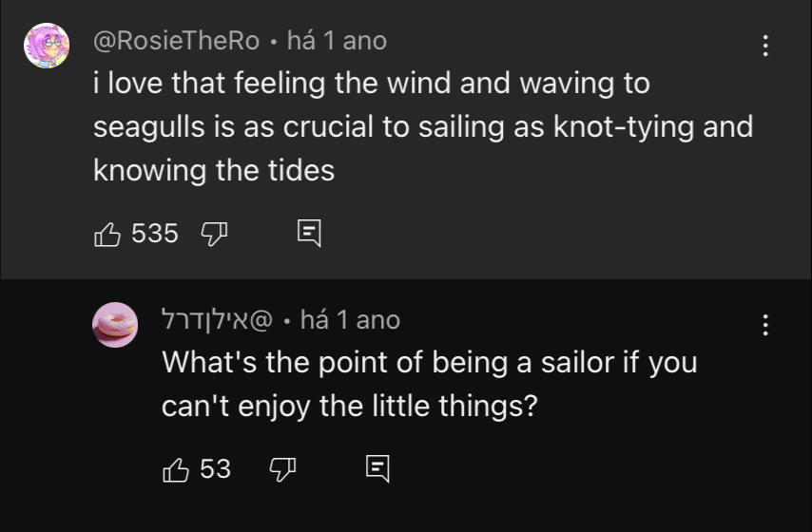812x532 pixels.
Task: Open the pink donut avatar
Action: tap(115, 326)
